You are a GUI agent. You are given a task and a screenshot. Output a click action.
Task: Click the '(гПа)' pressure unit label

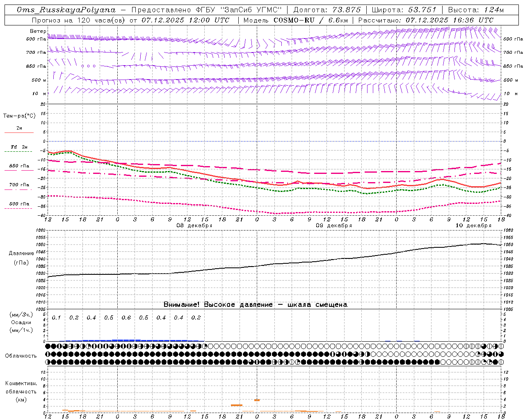(21, 263)
